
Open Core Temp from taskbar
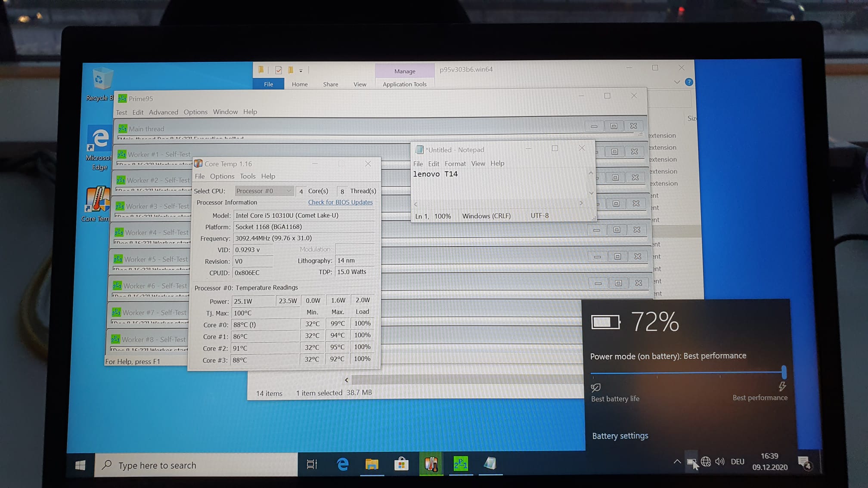click(x=431, y=464)
